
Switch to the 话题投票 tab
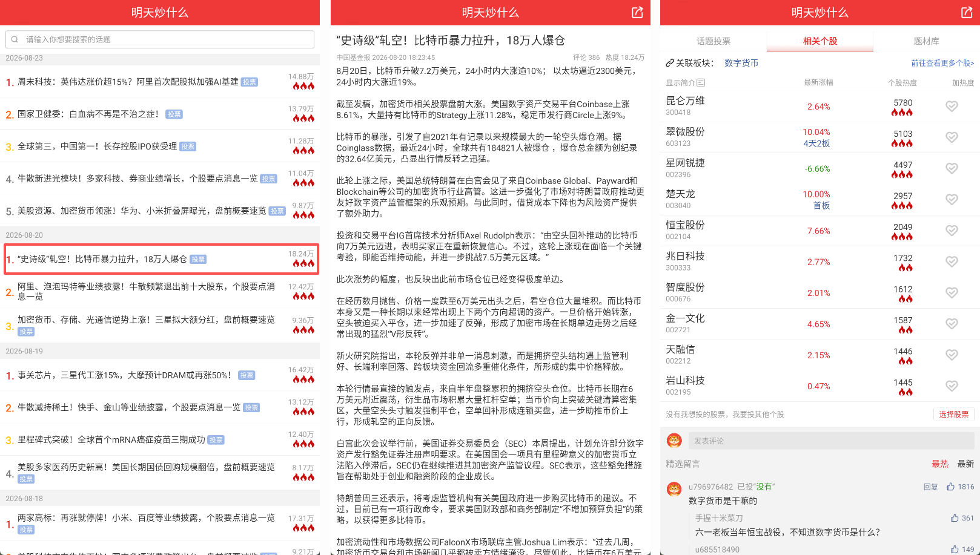[x=713, y=41]
